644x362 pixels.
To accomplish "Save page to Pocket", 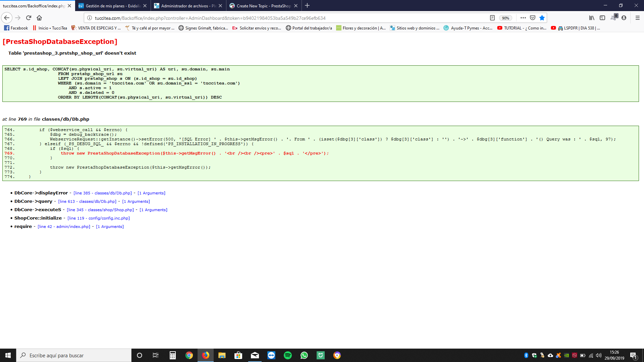I will [x=533, y=18].
